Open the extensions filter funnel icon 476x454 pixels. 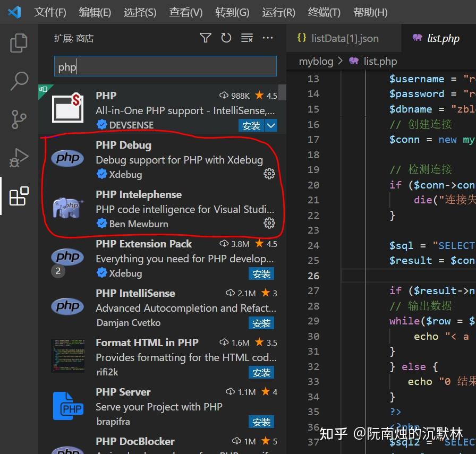(x=205, y=38)
